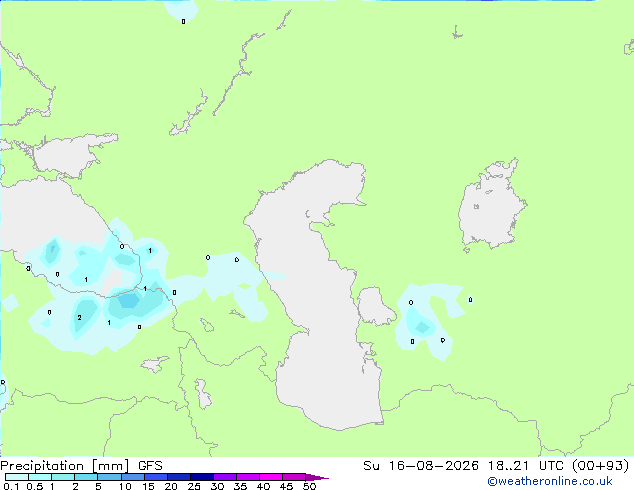The width and height of the screenshot is (634, 490).
Task: Click the '2' precipitation value on the map
Action: [79, 317]
